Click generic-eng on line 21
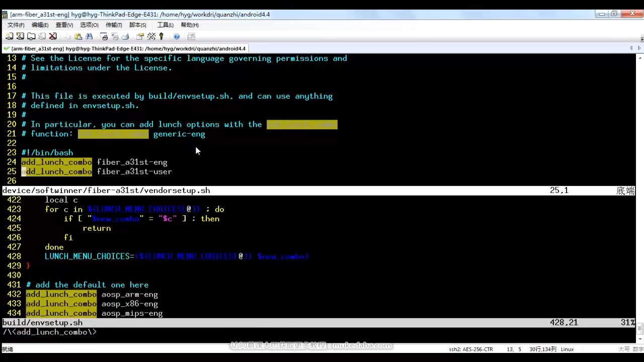644x362 pixels. pyautogui.click(x=179, y=134)
